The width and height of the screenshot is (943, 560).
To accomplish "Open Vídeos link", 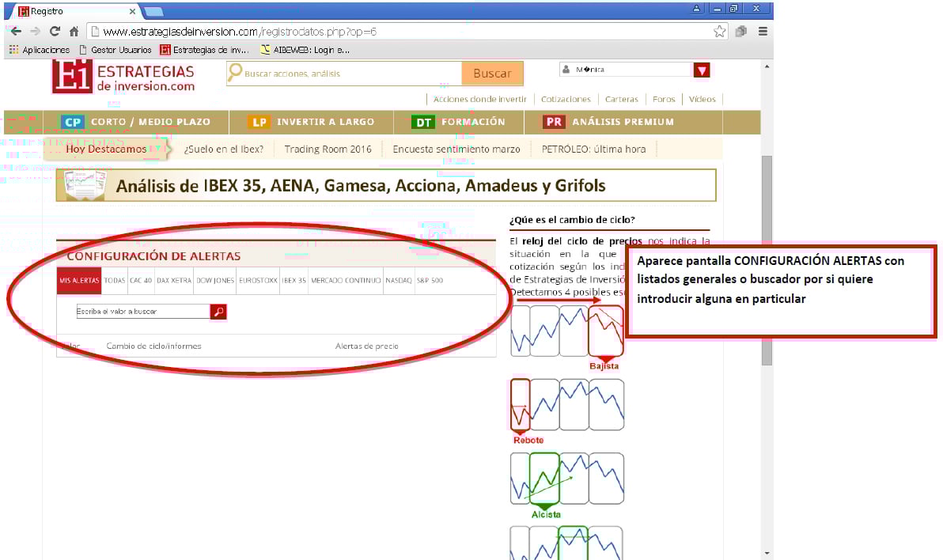I will tap(703, 99).
